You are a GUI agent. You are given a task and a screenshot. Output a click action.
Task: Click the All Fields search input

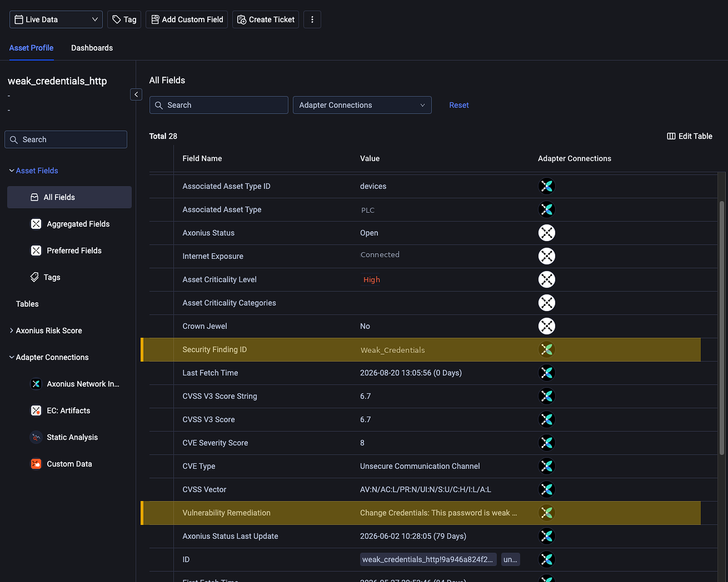tap(219, 105)
